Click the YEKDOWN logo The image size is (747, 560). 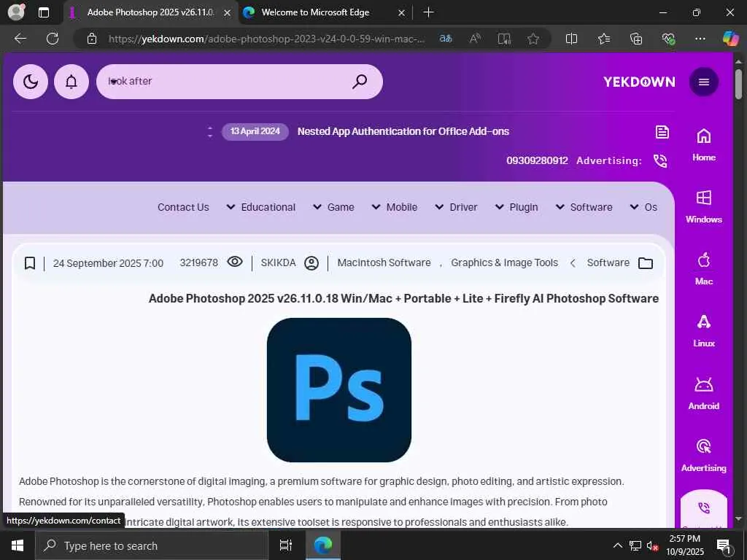pos(639,82)
